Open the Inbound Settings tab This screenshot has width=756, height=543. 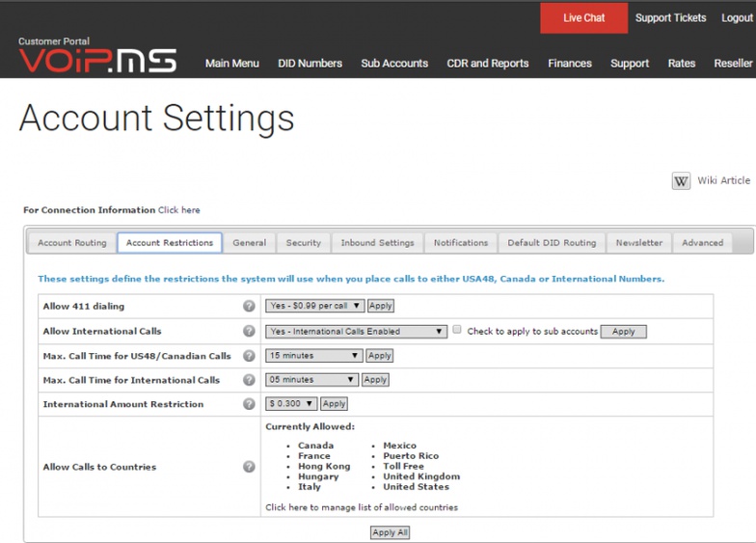pos(378,243)
